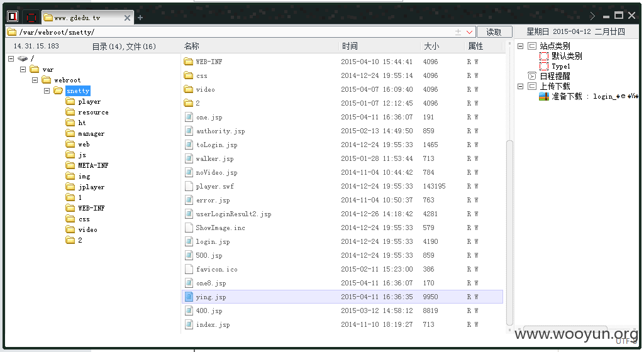Select authority.jsp file icon
This screenshot has width=644, height=352.
coord(189,131)
